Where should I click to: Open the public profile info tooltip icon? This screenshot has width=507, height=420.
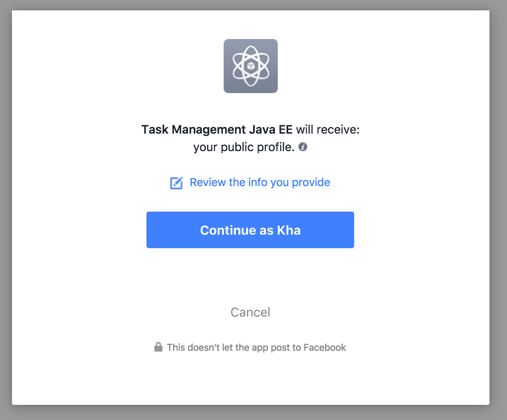[303, 147]
